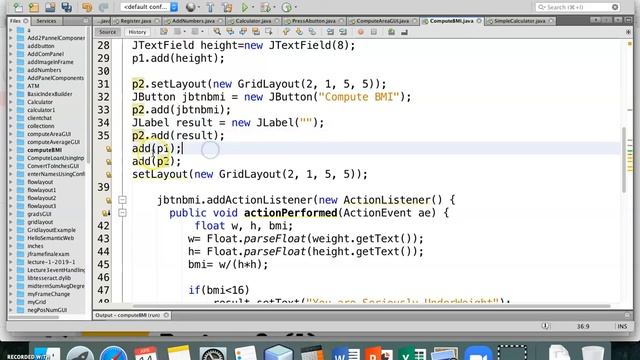Expand the flowlayout project folder
Screen dimensions: 640x360
pos(11,182)
